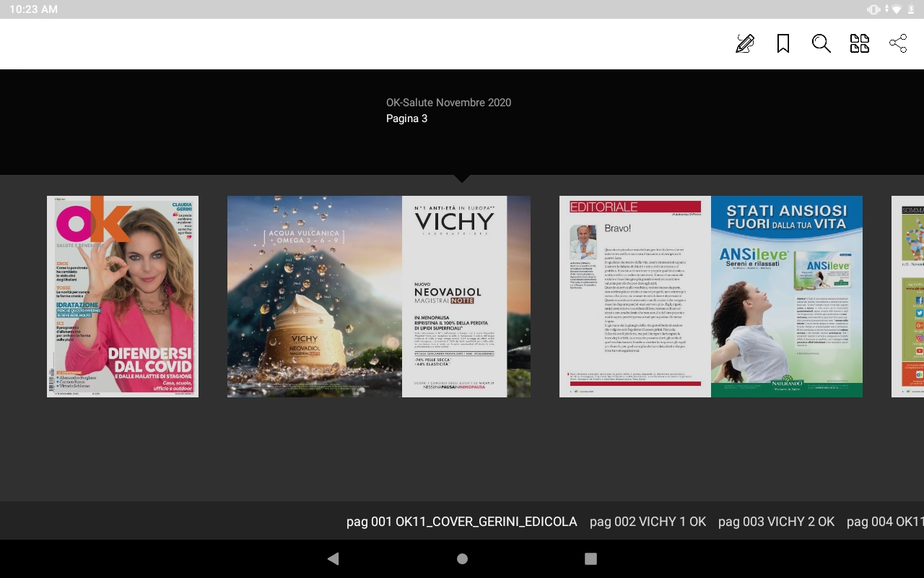Click the 'OK-Salute Novembre 2020' title
This screenshot has height=578, width=924.
448,103
